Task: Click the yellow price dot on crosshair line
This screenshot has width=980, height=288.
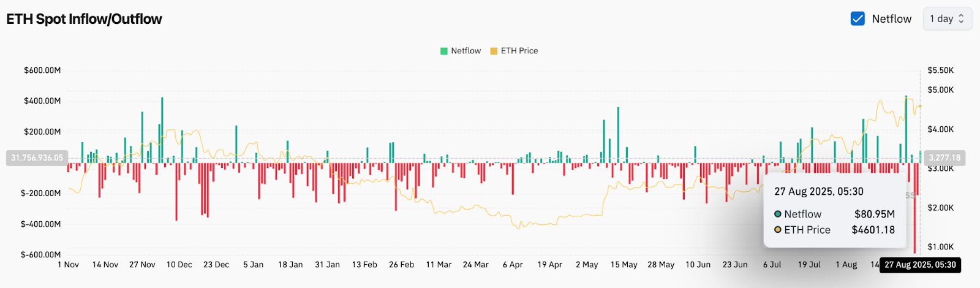Action: (x=920, y=106)
